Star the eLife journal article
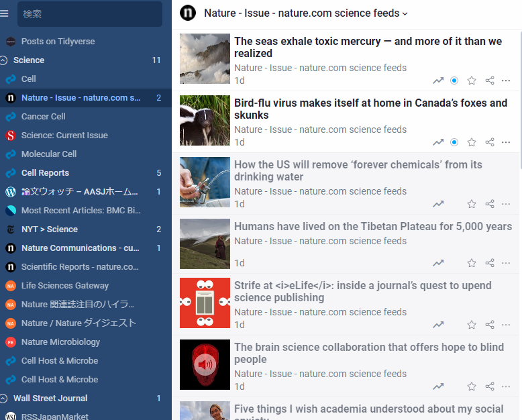The height and width of the screenshot is (420, 522). tap(472, 325)
